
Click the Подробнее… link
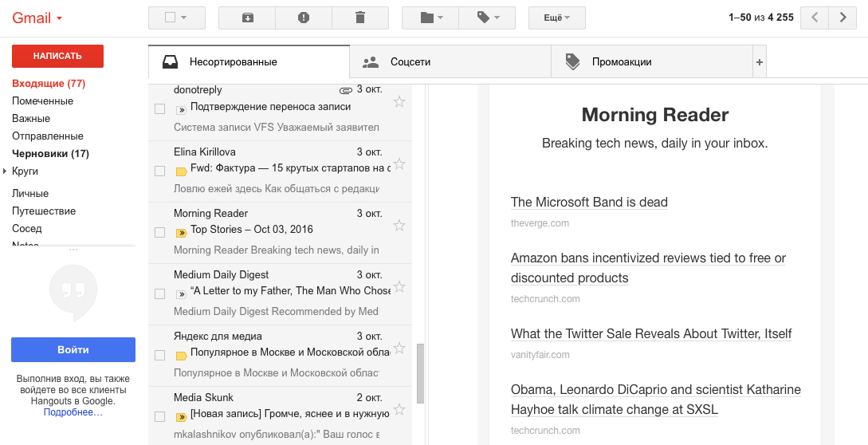click(x=73, y=412)
